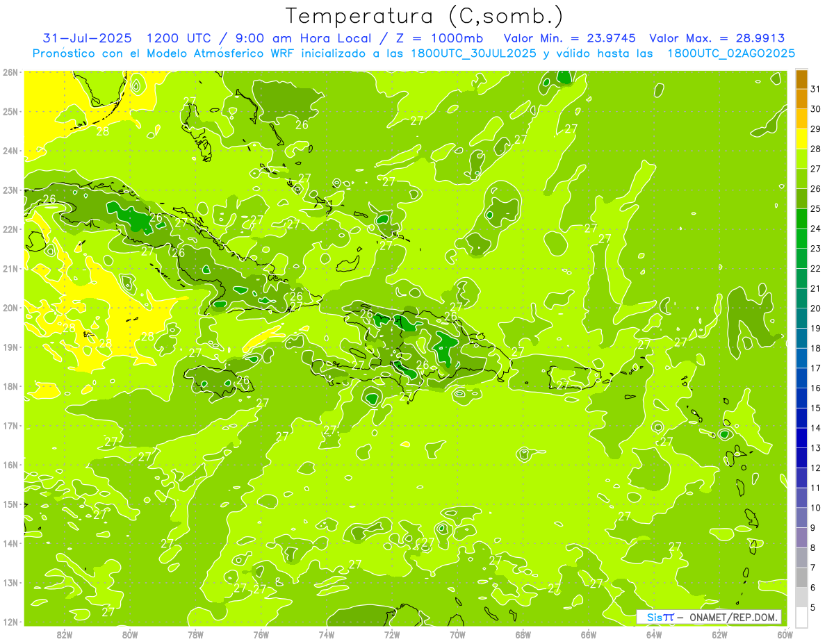Screen dimensions: 834x644
Task: Click the 72W longitude axis label
Action: tap(392, 634)
